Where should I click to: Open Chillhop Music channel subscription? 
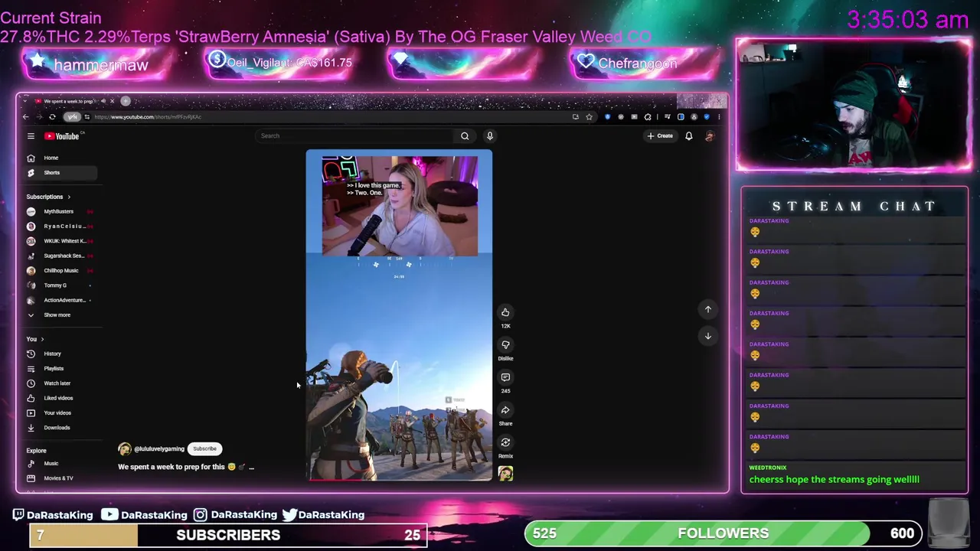(60, 270)
